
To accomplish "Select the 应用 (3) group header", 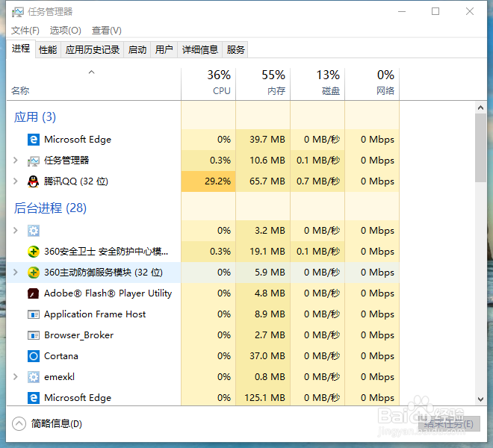I will [35, 117].
